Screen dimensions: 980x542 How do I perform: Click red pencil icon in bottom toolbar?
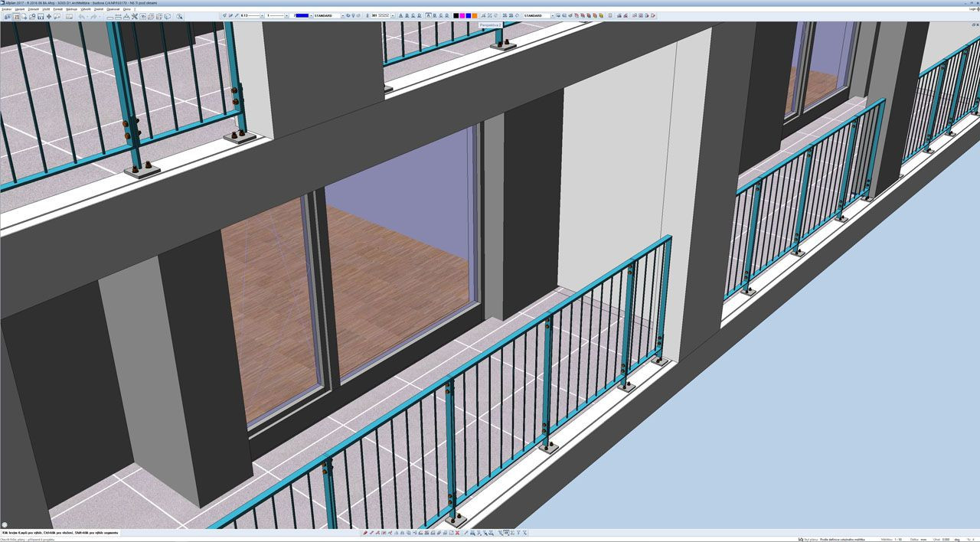click(x=365, y=533)
